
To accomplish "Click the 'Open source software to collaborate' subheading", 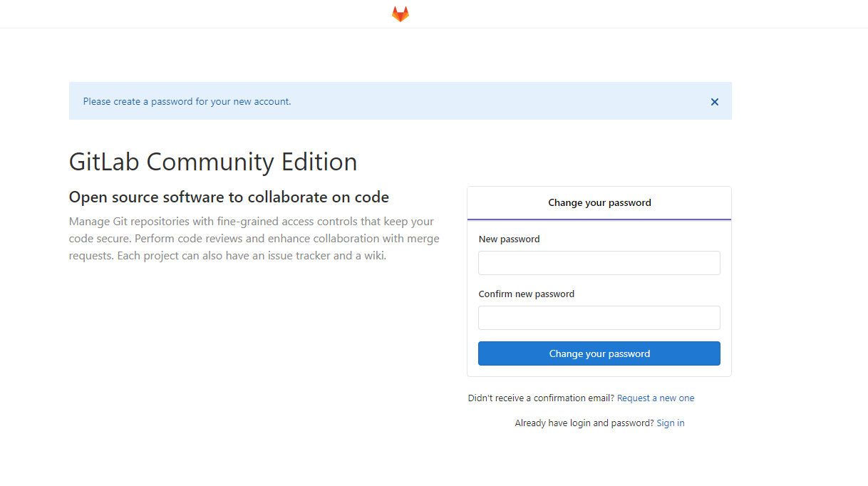I will (229, 197).
